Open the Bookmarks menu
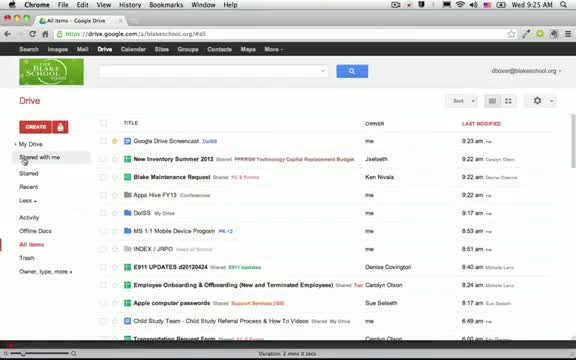576x360 pixels. pos(166,5)
